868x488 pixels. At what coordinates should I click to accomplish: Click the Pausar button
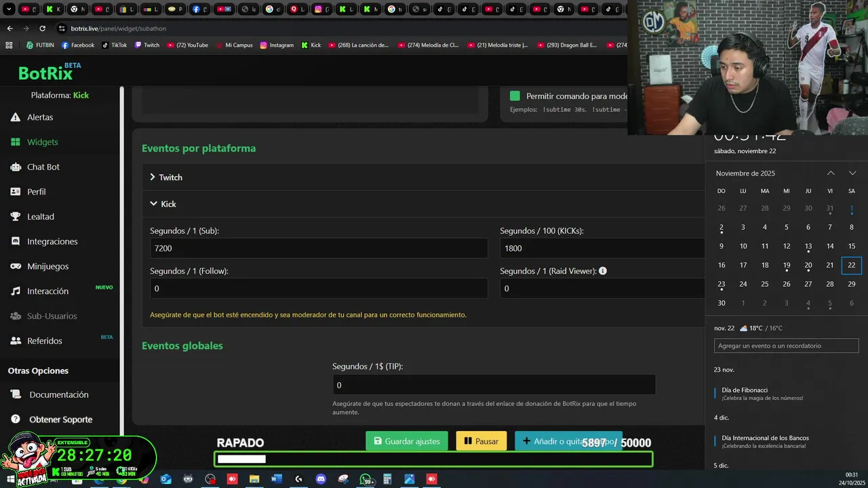pos(481,441)
